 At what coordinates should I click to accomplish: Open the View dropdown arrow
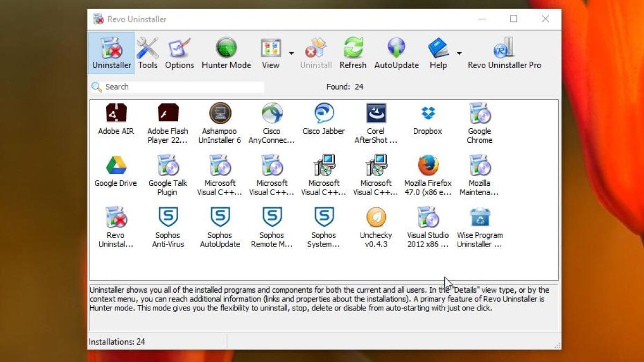[290, 52]
